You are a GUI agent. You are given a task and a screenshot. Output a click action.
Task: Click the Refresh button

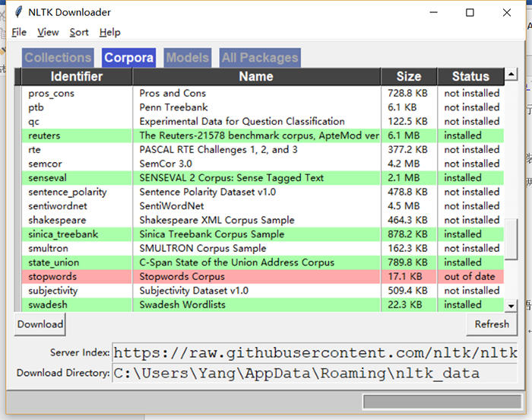click(x=492, y=324)
